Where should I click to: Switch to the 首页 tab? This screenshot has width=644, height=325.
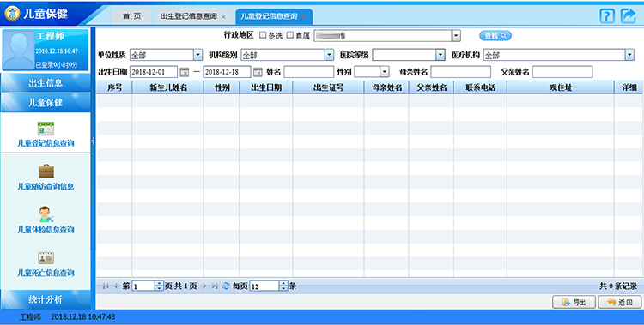pyautogui.click(x=132, y=16)
